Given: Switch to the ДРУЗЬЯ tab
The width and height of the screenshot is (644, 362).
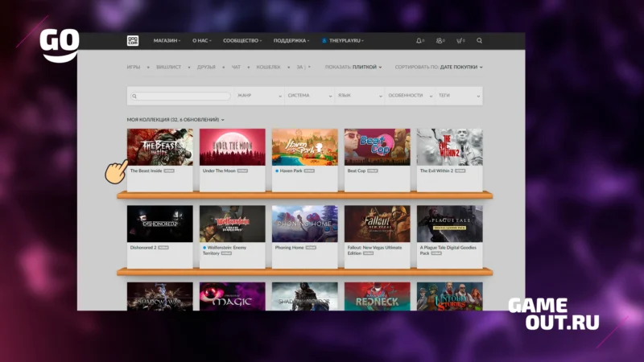Looking at the screenshot, I should pyautogui.click(x=206, y=67).
